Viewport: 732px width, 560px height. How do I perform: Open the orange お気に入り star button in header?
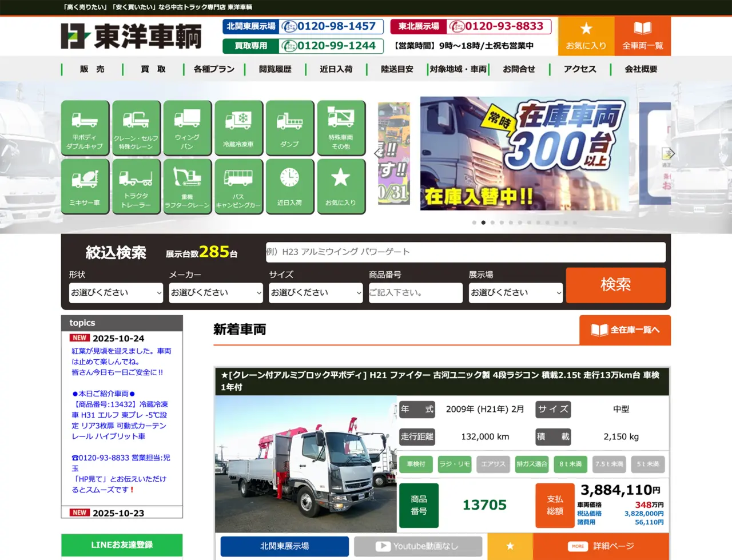[x=586, y=36]
